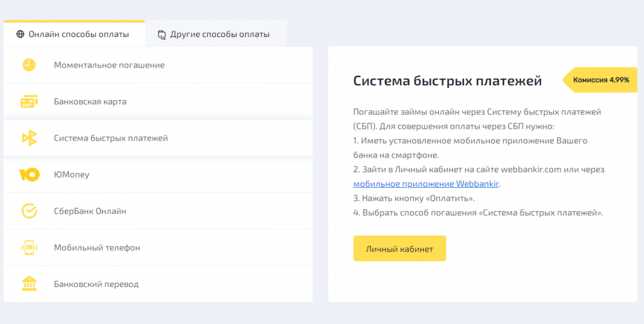This screenshot has width=644, height=324.
Task: Click step text Нажать кнопку «Оплатить»
Action: [414, 198]
